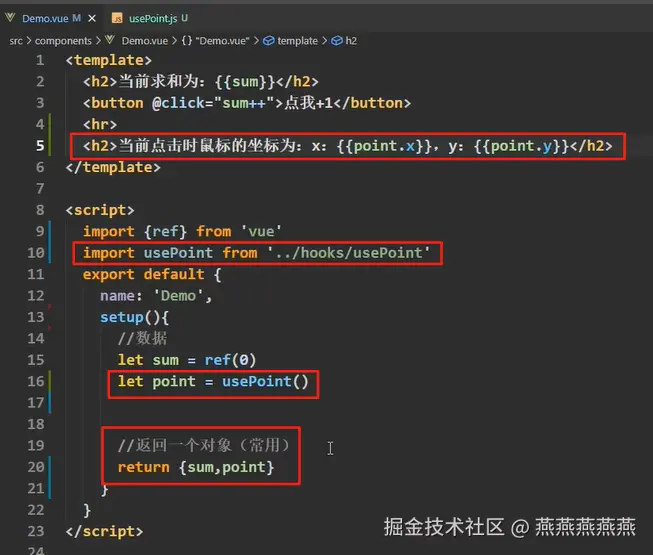
Task: Click line number 5 in the gutter
Action: click(x=40, y=146)
